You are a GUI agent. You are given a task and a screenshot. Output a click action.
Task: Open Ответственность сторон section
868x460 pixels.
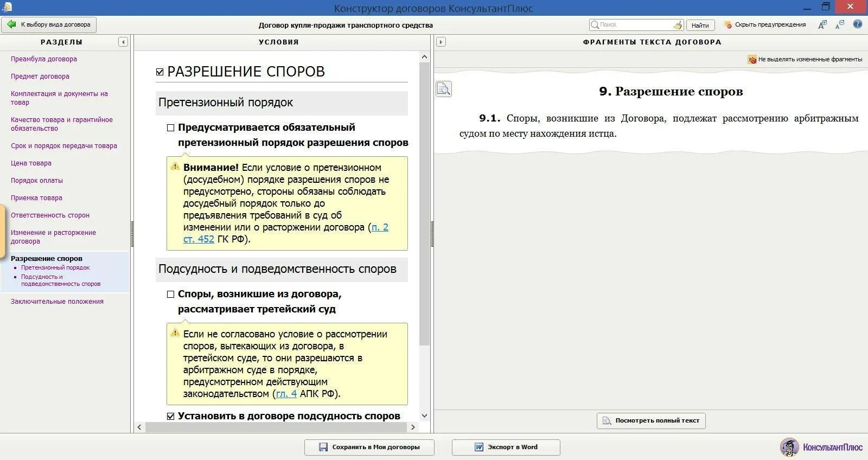point(50,215)
